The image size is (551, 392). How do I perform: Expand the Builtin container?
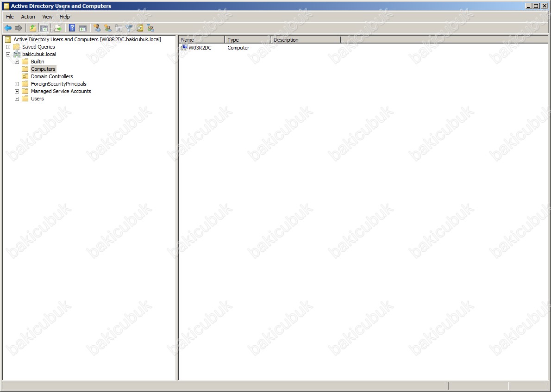pos(17,62)
